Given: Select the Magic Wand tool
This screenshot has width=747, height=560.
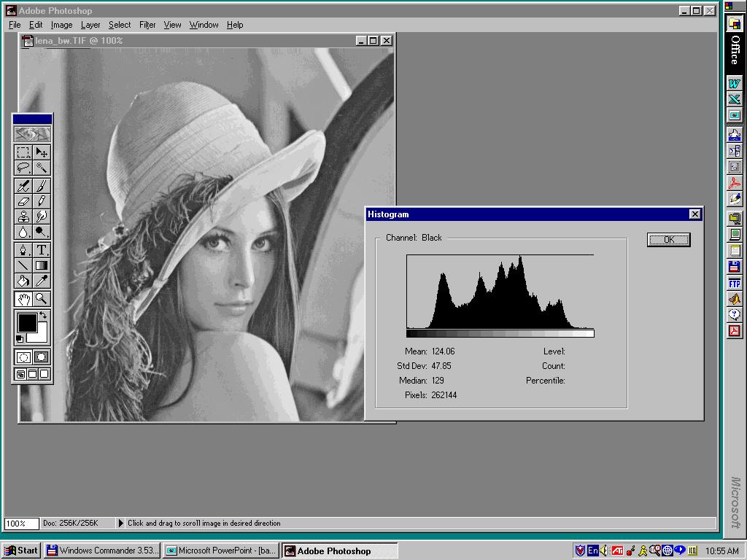Looking at the screenshot, I should (x=42, y=167).
